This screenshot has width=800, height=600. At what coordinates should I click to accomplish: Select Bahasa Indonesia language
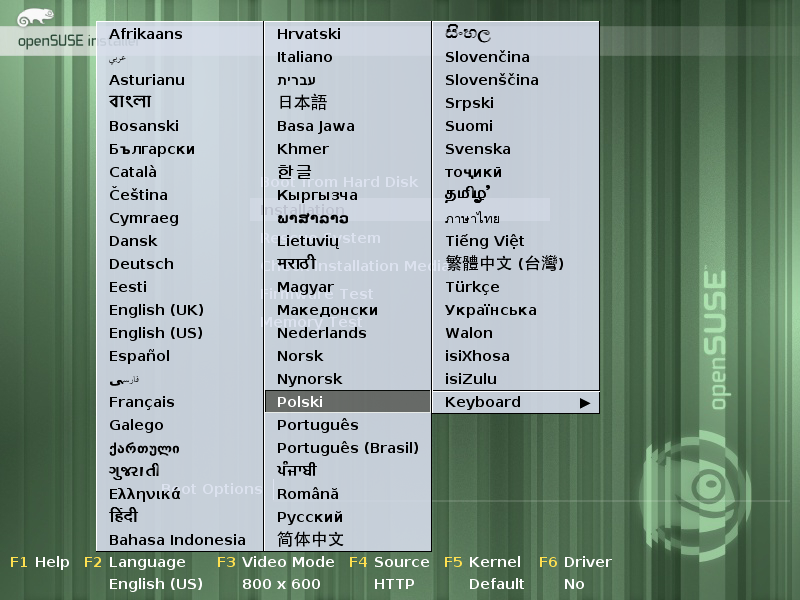coord(177,540)
